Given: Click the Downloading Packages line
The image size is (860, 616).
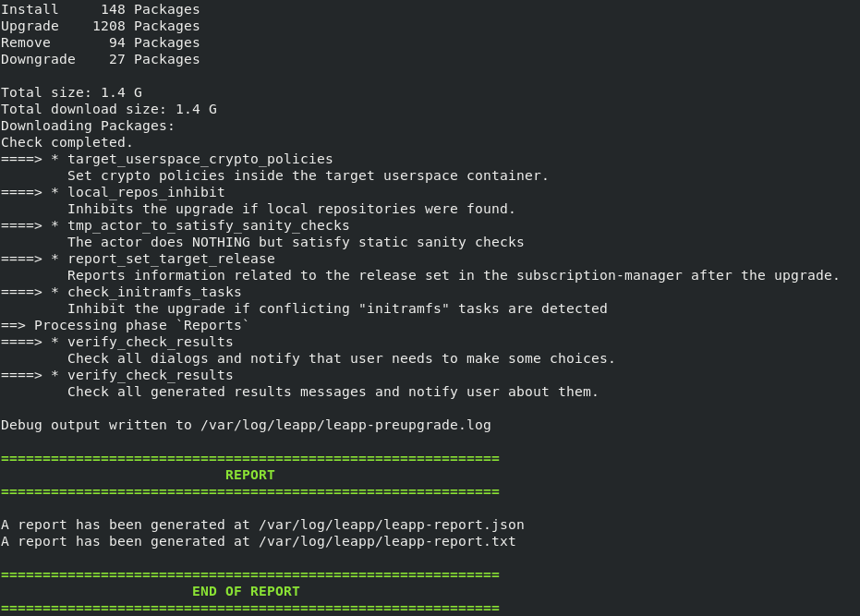Looking at the screenshot, I should 88,126.
